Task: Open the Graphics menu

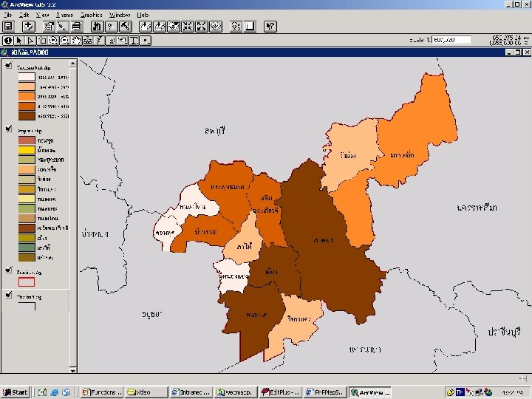Action: [x=92, y=15]
